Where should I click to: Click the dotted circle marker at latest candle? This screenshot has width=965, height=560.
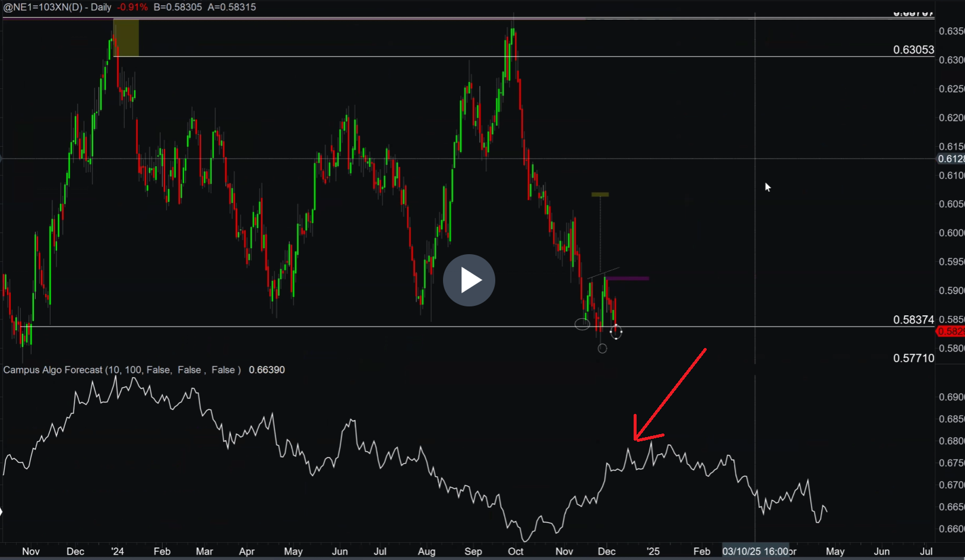[616, 332]
